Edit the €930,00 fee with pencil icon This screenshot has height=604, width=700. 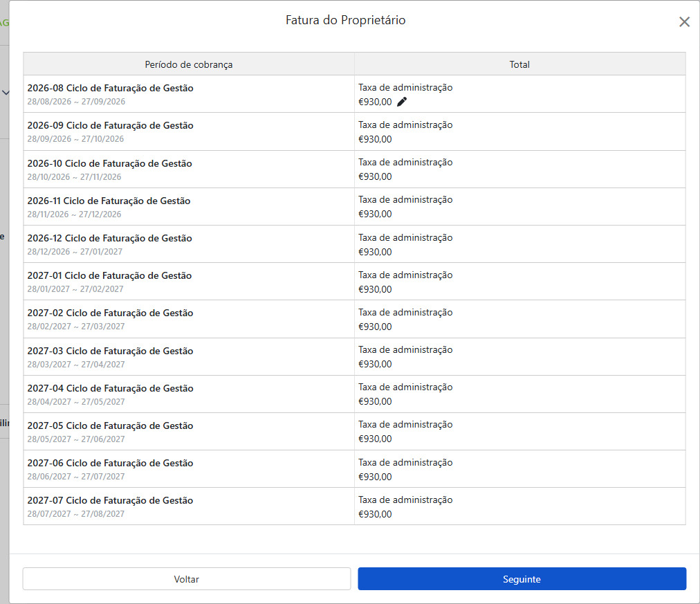pyautogui.click(x=402, y=102)
